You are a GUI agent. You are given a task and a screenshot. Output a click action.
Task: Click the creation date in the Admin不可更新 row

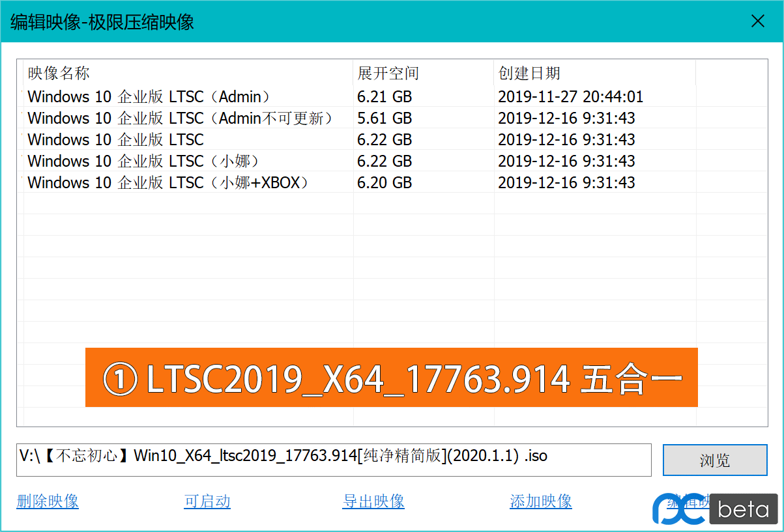566,118
